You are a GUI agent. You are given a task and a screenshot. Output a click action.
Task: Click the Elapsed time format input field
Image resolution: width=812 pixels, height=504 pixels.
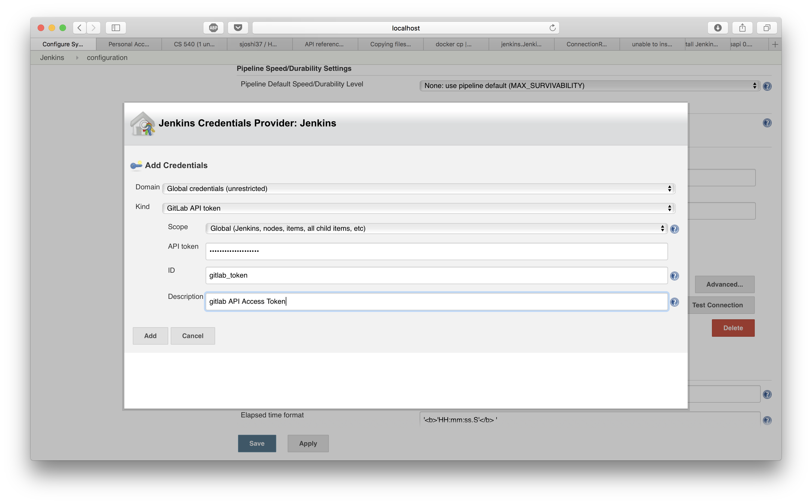[x=590, y=420]
